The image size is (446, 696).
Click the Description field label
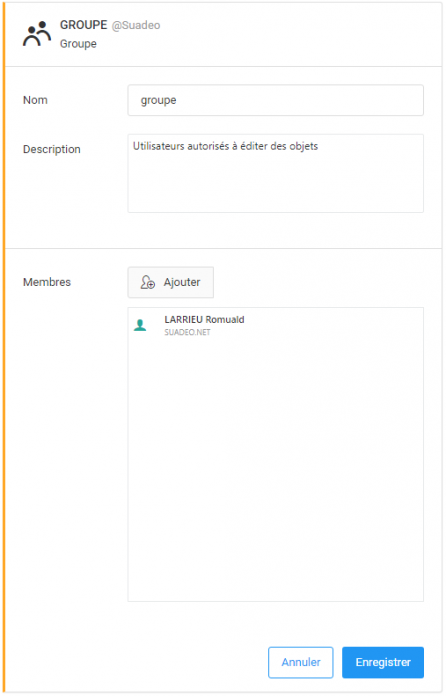tap(52, 150)
